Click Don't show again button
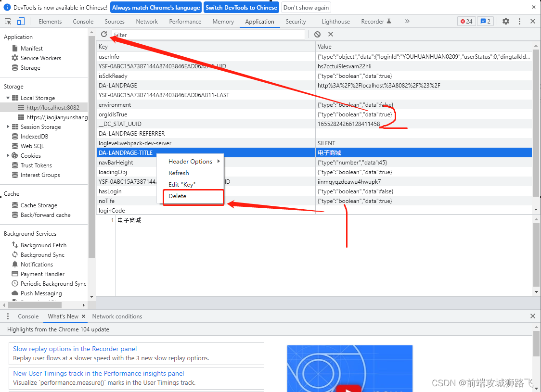Image resolution: width=541 pixels, height=392 pixels. pos(306,8)
